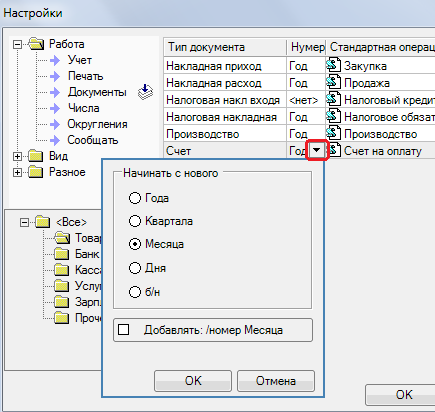
Task: Expand the Разное tree node
Action: 17,172
